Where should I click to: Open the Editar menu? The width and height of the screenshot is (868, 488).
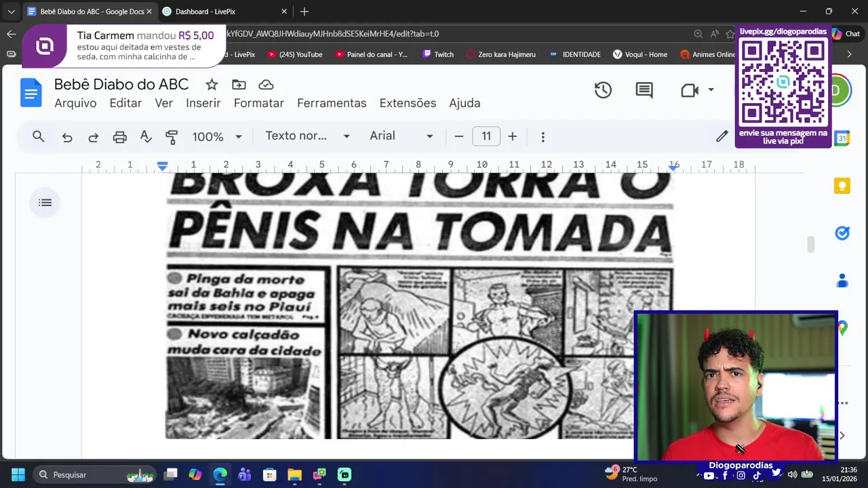(x=125, y=103)
